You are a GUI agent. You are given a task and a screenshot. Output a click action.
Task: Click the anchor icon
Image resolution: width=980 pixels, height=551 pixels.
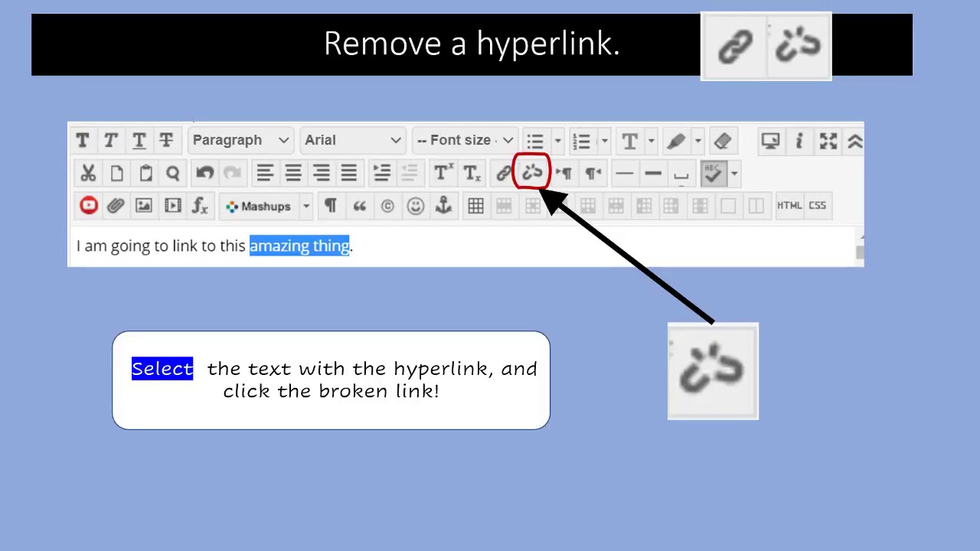(x=443, y=206)
